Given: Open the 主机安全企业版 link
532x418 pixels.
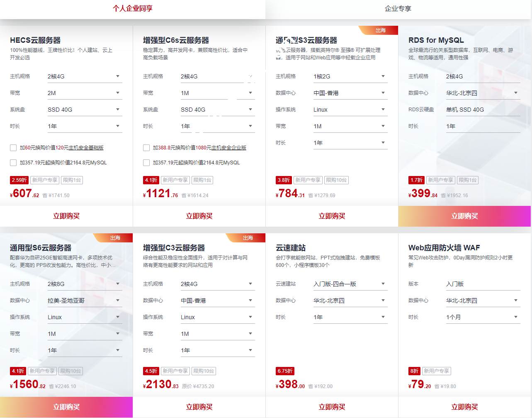Looking at the screenshot, I should tap(229, 148).
